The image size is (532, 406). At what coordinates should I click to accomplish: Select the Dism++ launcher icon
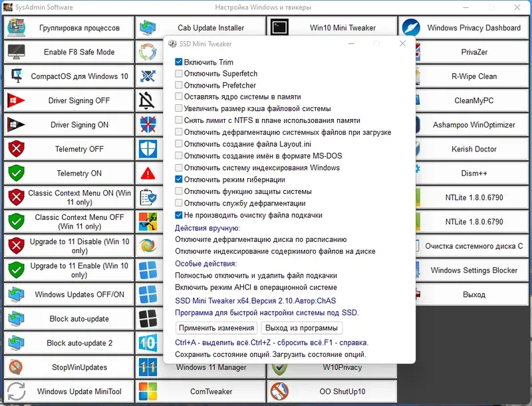pos(419,173)
